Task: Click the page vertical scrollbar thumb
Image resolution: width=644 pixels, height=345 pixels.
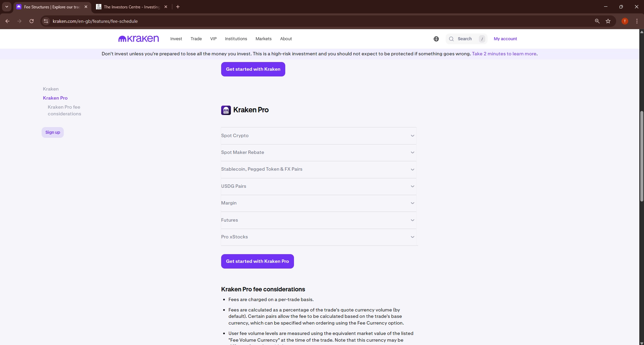Action: click(642, 156)
